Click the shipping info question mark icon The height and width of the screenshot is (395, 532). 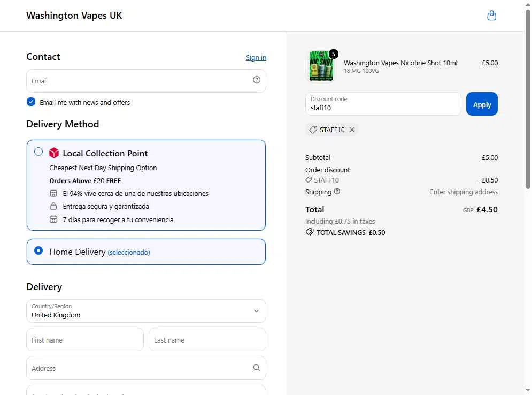click(337, 192)
